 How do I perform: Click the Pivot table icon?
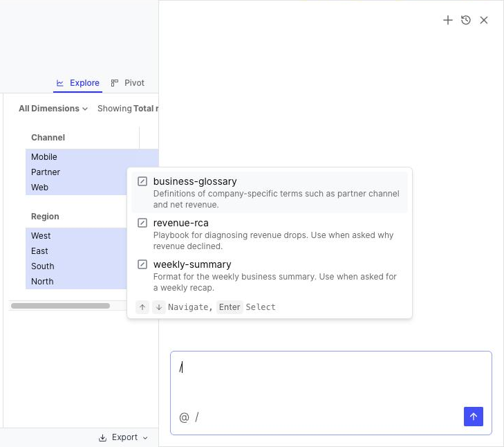pyautogui.click(x=115, y=83)
